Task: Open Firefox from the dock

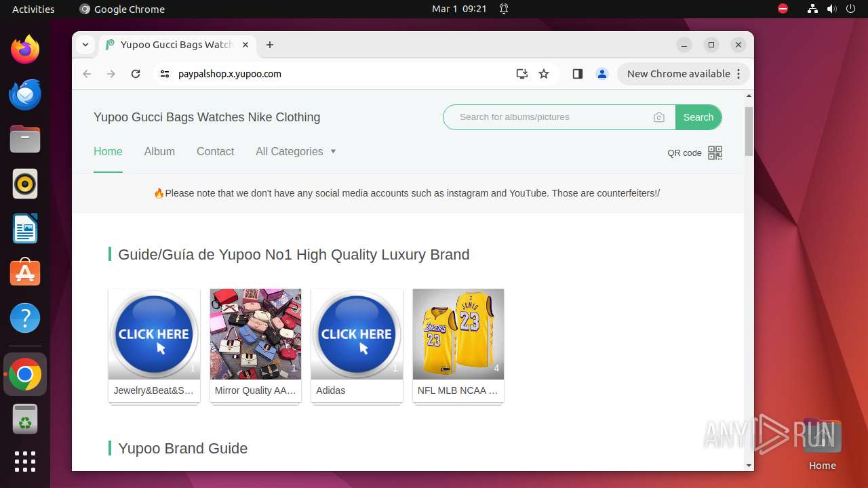Action: 25,49
